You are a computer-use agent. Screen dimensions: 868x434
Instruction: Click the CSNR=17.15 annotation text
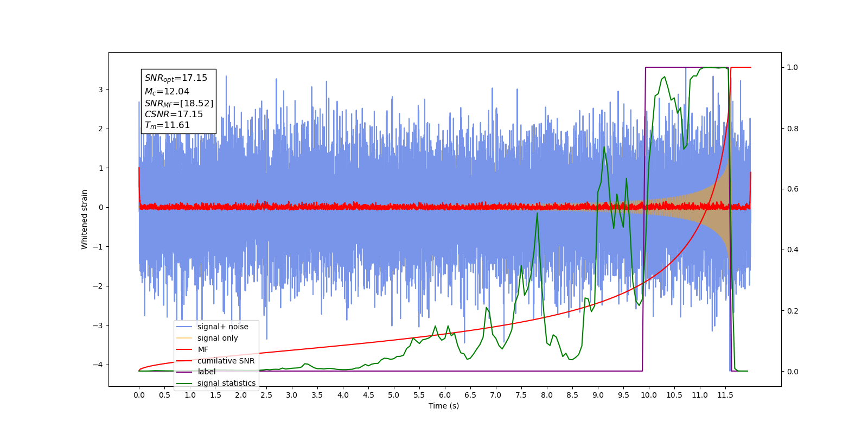point(174,114)
